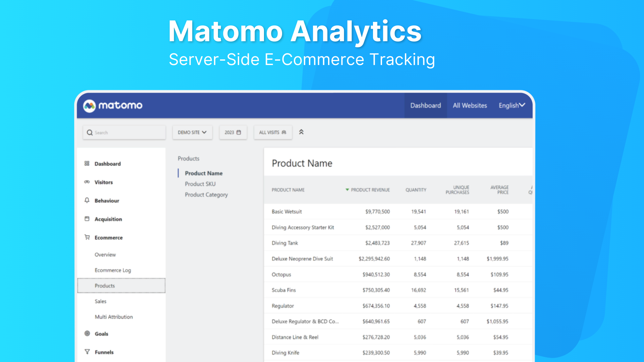Click the 27,907 quantity value

click(419, 243)
